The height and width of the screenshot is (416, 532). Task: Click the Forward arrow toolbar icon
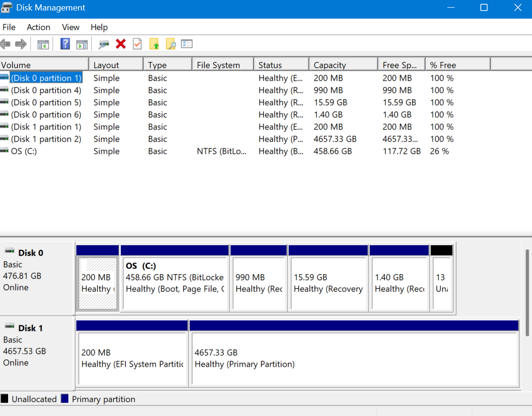point(21,44)
